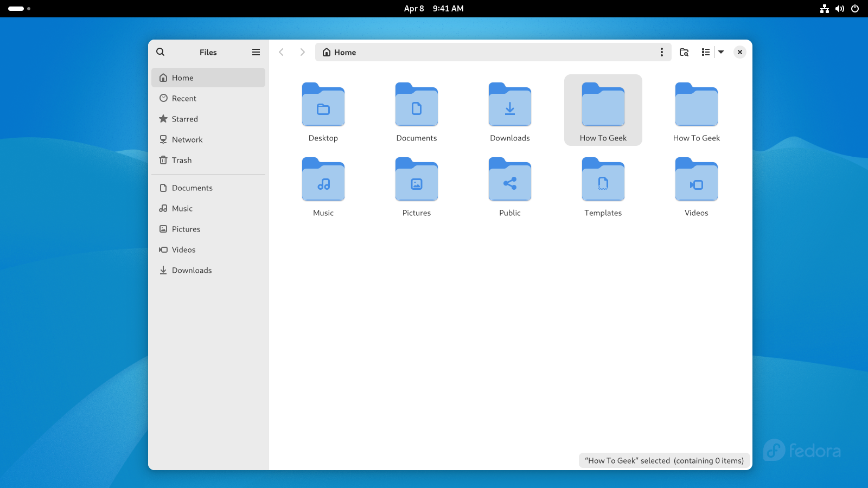Open the Recent files section
The image size is (868, 488).
[x=183, y=98]
